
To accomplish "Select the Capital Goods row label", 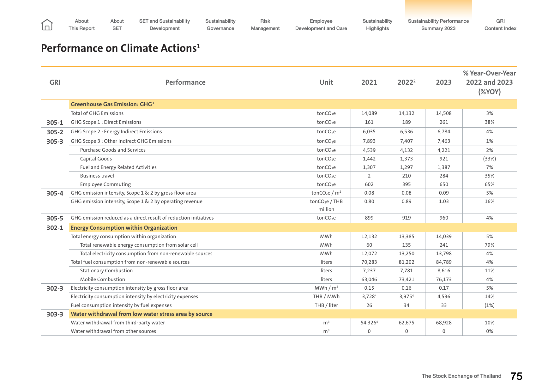I will pyautogui.click(x=96, y=159).
